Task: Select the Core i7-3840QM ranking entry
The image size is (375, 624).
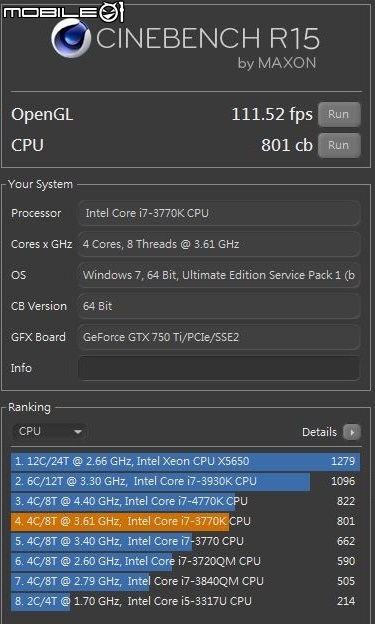Action: (x=186, y=581)
